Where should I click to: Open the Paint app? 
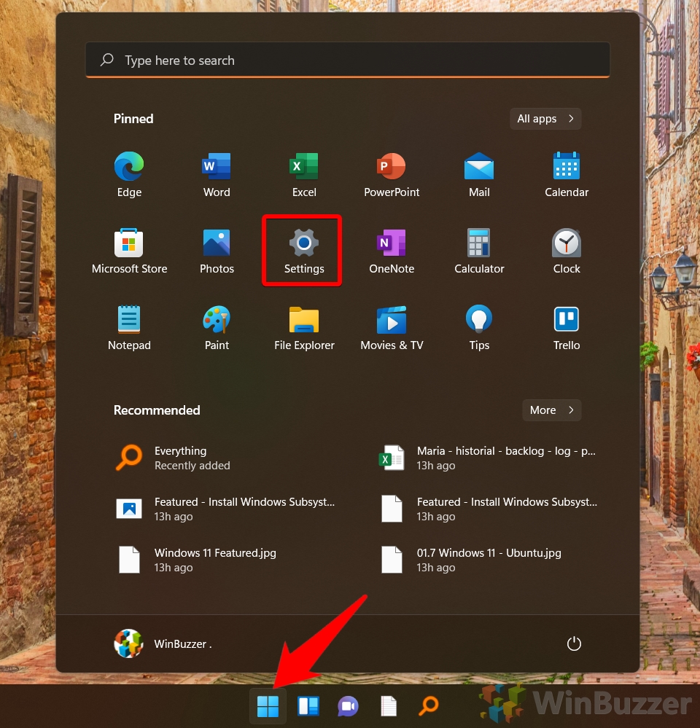217,328
